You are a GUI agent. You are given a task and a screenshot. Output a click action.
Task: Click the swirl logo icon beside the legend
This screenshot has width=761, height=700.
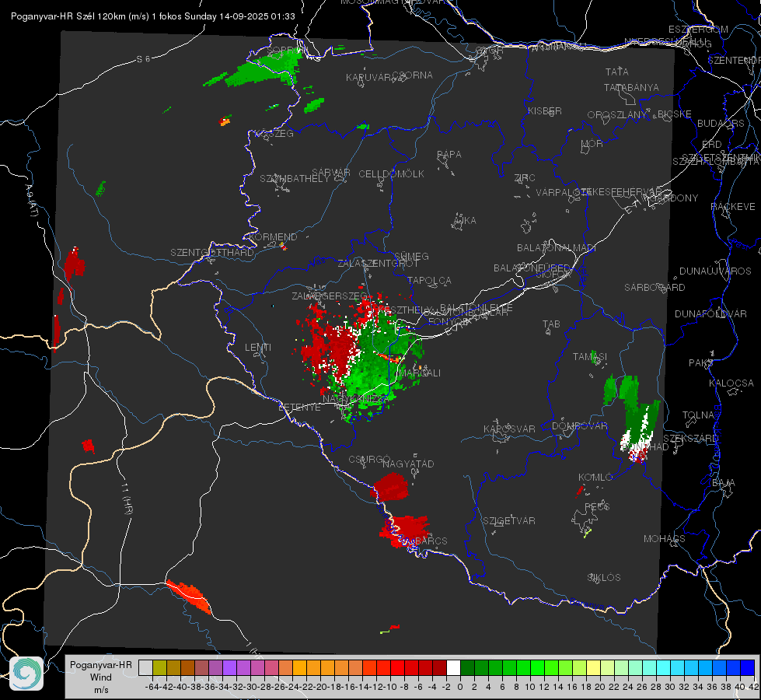(x=26, y=674)
